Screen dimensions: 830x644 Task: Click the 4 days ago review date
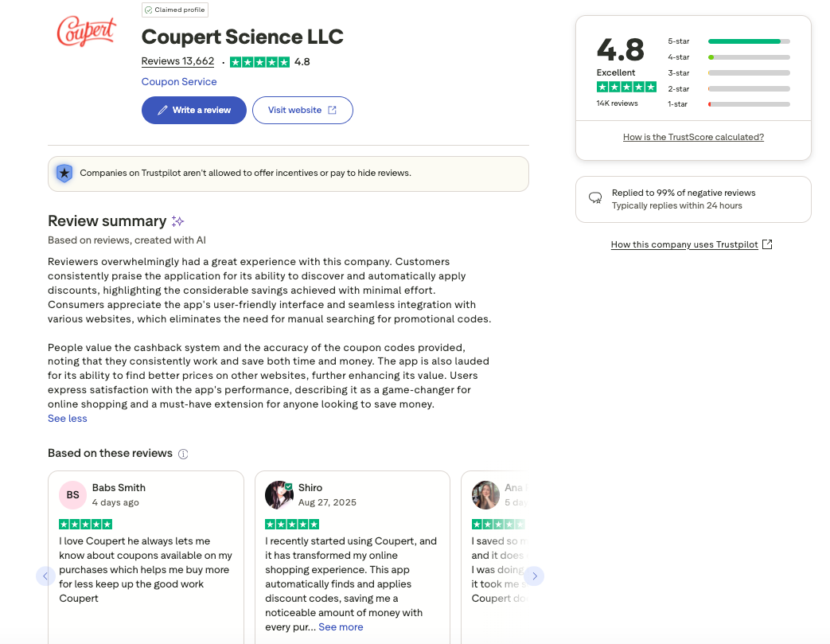[115, 502]
